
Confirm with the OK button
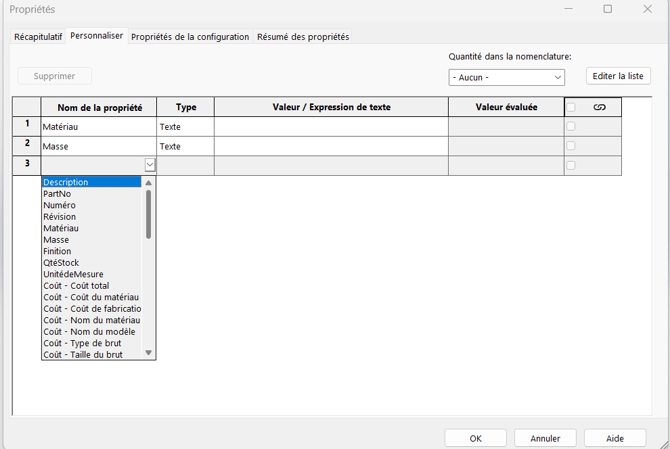pos(476,438)
